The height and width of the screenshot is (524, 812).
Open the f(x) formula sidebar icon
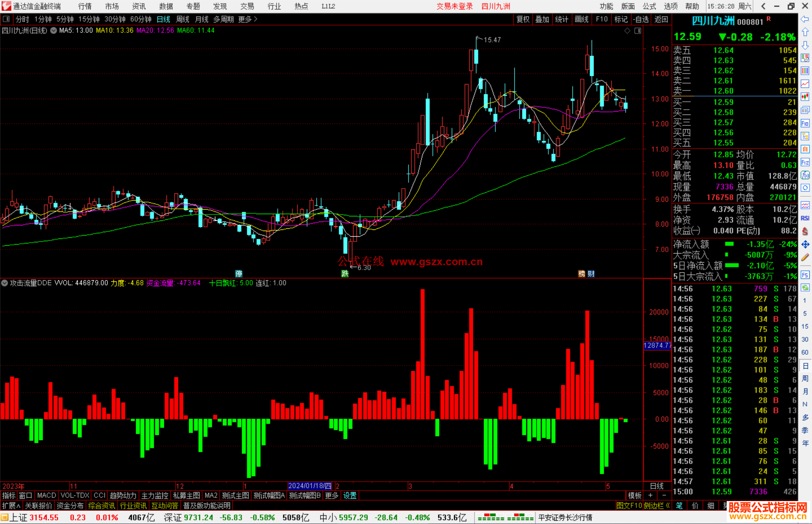(x=805, y=175)
